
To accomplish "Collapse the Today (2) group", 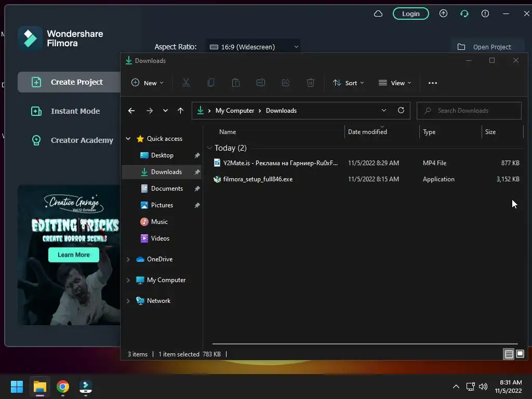I will (x=210, y=148).
